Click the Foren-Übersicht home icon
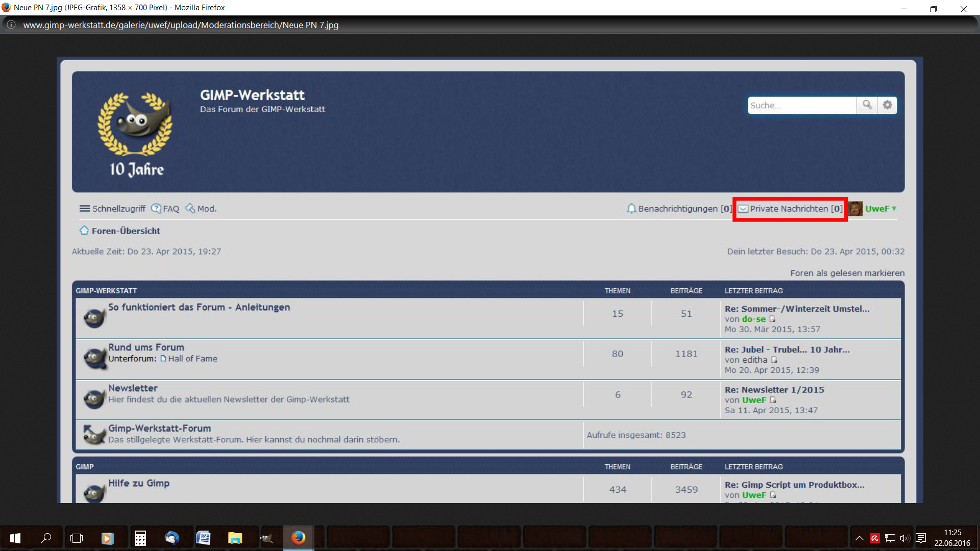This screenshot has width=980, height=551. coord(84,231)
